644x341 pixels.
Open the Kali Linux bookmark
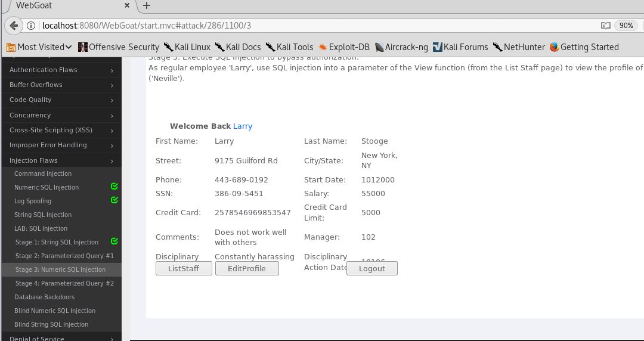187,47
